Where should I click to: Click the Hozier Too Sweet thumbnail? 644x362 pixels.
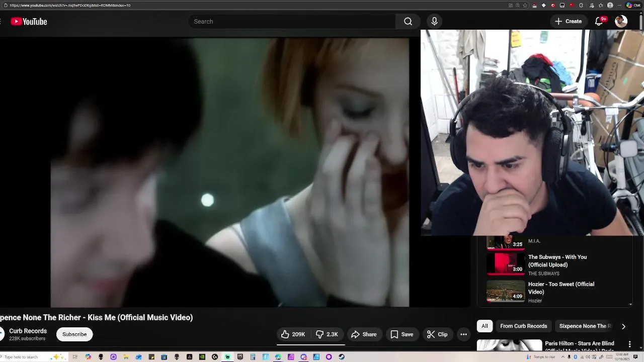(x=506, y=291)
